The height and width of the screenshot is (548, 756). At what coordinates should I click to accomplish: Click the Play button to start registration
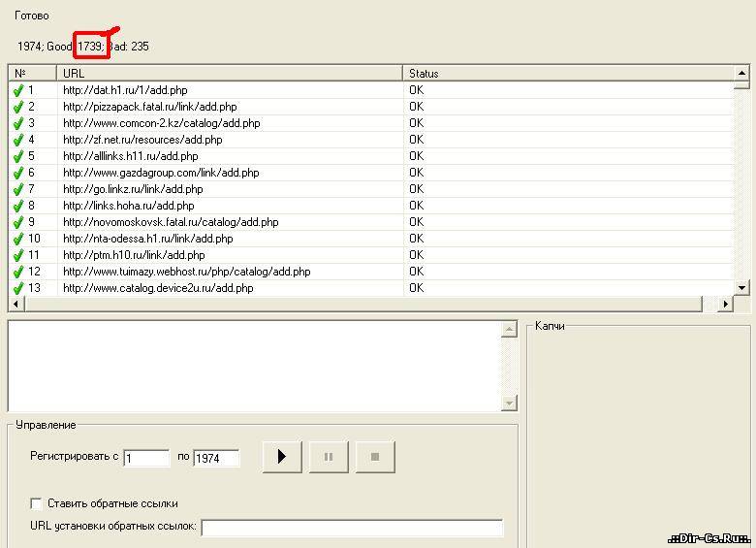click(282, 457)
